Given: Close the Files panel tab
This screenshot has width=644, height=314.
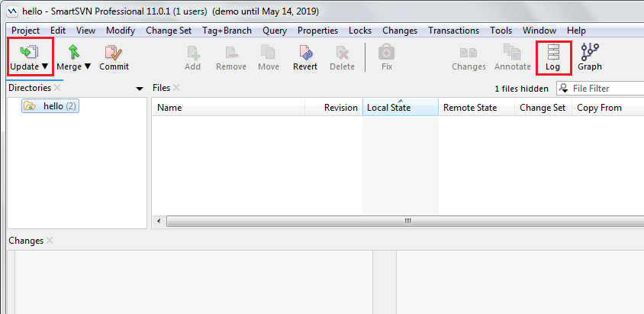Looking at the screenshot, I should [x=176, y=88].
